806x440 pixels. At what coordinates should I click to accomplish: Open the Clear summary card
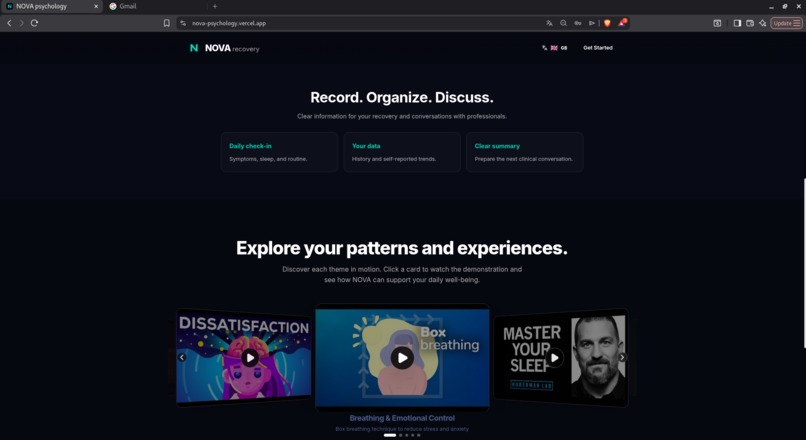pos(525,152)
